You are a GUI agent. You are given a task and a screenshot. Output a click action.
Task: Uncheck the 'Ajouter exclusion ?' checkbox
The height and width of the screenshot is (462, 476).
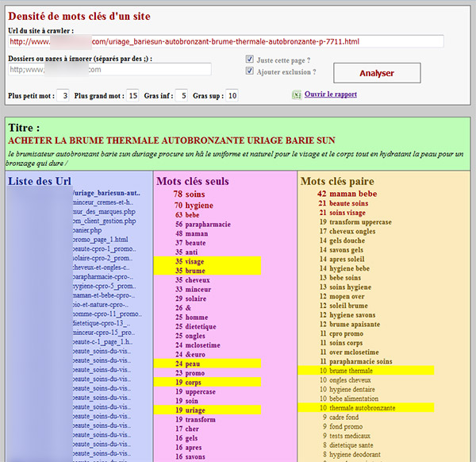[x=250, y=71]
